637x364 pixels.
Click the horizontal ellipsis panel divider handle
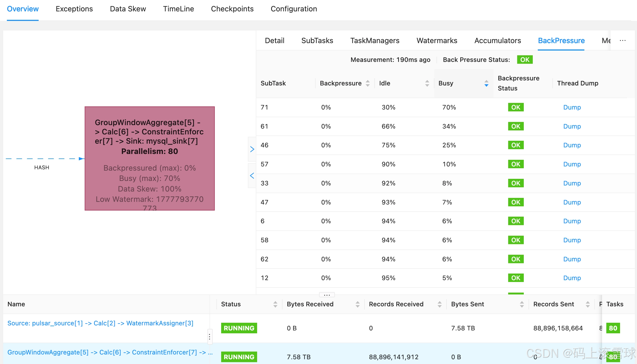(x=327, y=295)
